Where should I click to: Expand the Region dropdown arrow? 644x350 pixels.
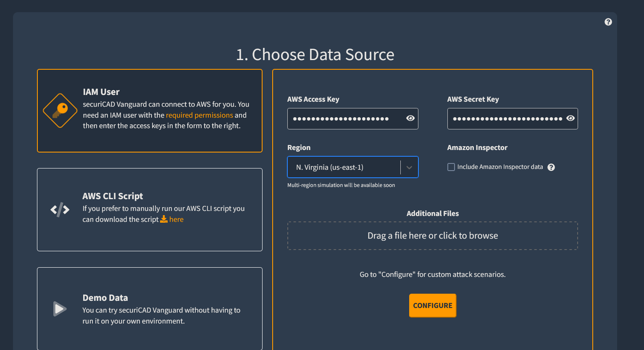pyautogui.click(x=409, y=167)
